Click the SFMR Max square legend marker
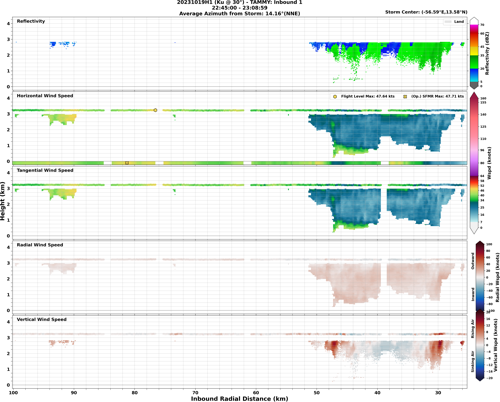Screen dimensions: 500x402 405,96
